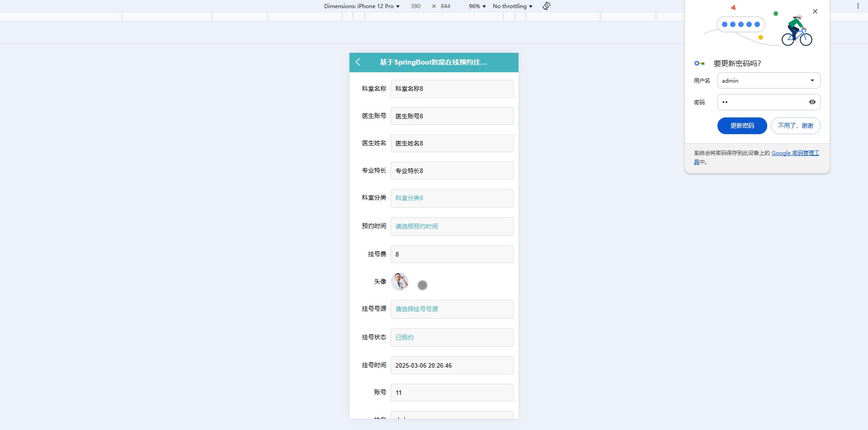Click the password field in popup
Image resolution: width=868 pixels, height=430 pixels.
pyautogui.click(x=769, y=102)
